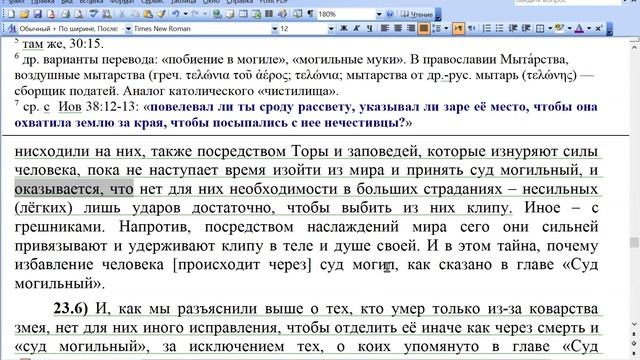Save the document with the floppy icon
This screenshot has width=640, height=360.
click(x=38, y=14)
